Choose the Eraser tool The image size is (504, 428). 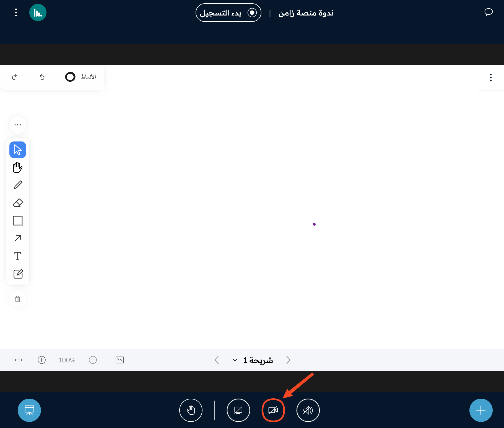[18, 203]
